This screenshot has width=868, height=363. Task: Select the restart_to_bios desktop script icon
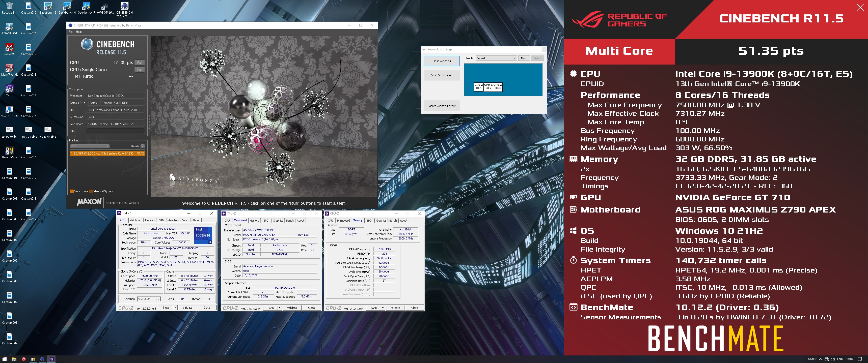[9, 132]
